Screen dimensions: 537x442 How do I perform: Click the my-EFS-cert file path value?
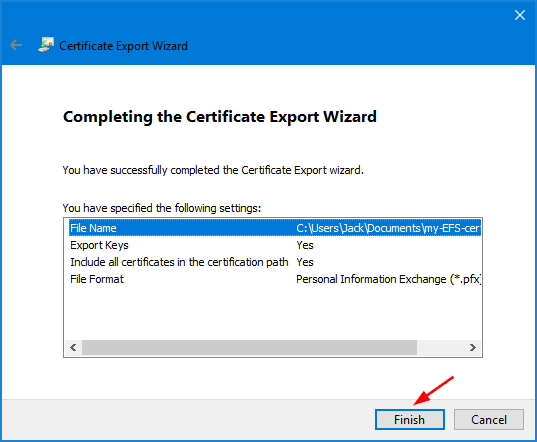tap(388, 228)
